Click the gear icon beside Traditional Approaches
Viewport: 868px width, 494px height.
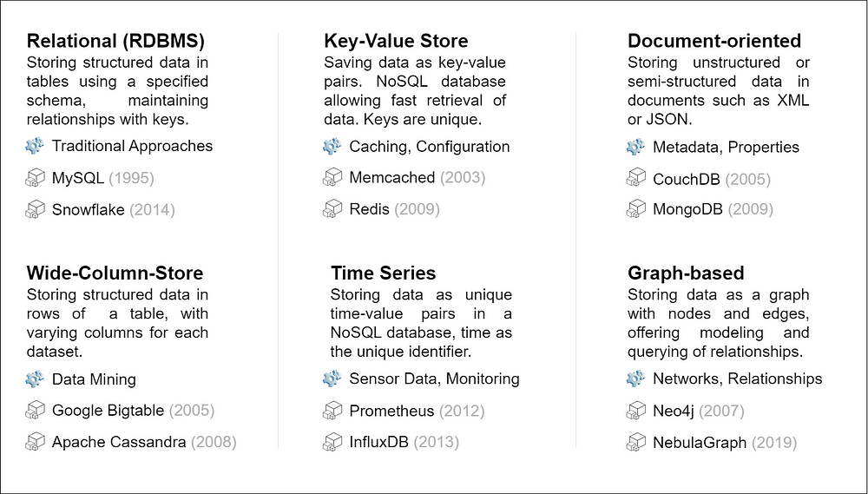(x=35, y=146)
